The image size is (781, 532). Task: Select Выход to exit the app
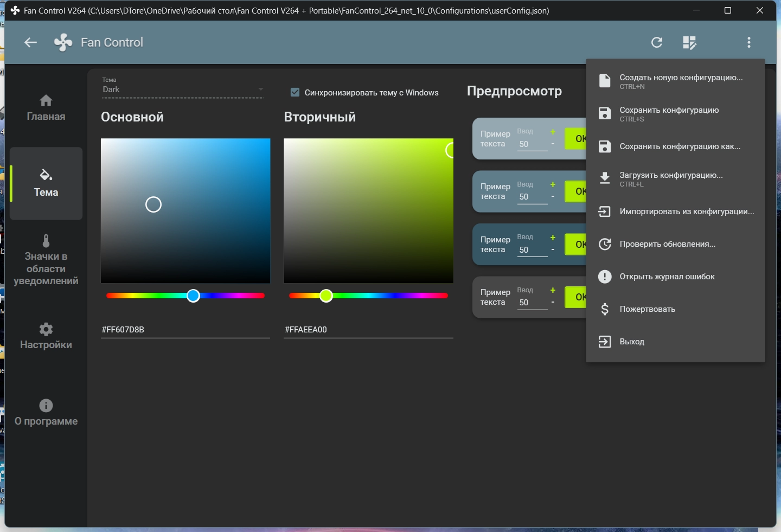tap(632, 342)
